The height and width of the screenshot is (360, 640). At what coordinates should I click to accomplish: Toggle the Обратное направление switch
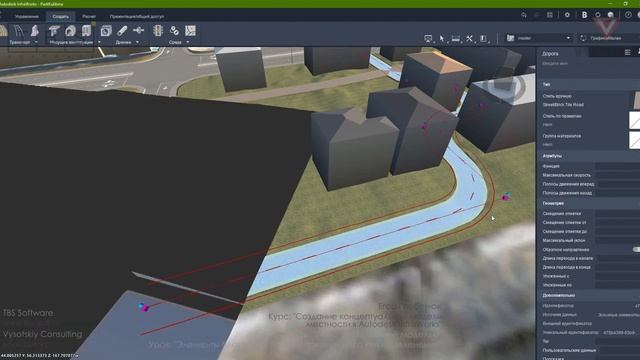click(x=636, y=249)
